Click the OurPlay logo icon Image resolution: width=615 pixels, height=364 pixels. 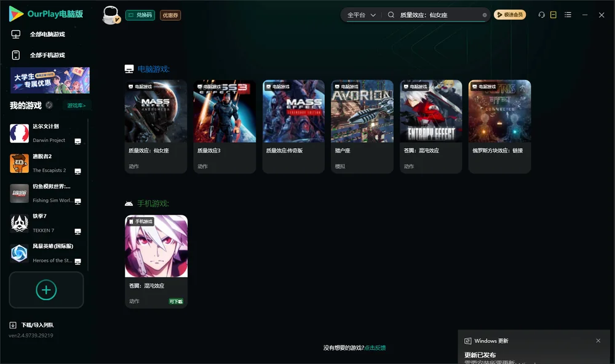point(16,14)
